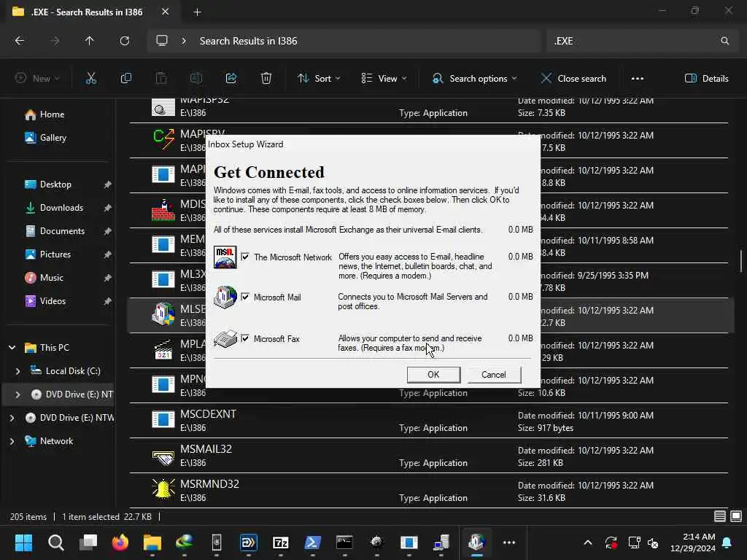Screen dimensions: 747x560
Task: Click the Copy toolbar icon
Action: (125, 79)
